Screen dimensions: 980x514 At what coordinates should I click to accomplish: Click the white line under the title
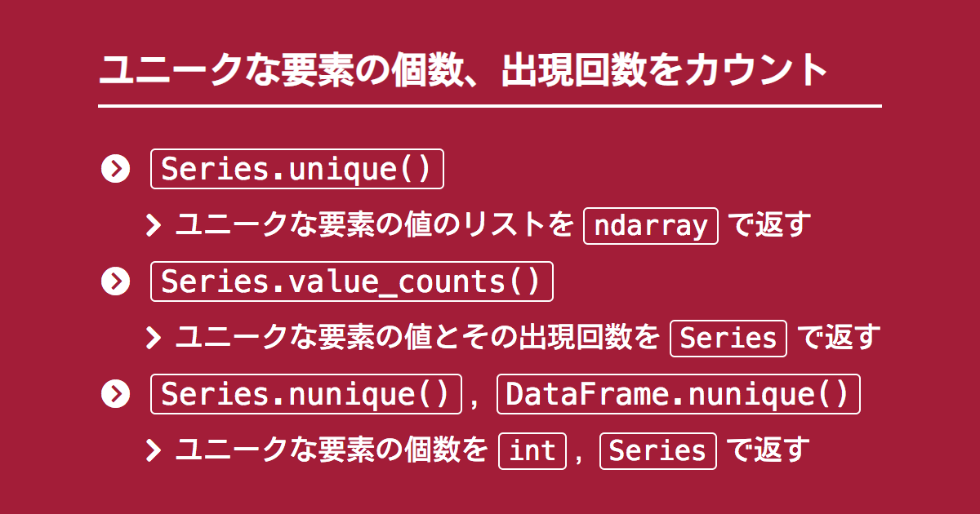point(490,106)
